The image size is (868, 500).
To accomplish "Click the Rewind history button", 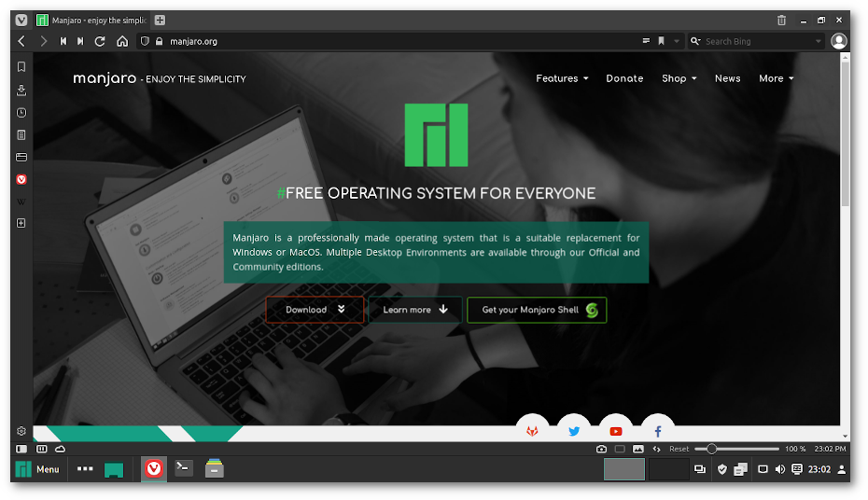I will (x=63, y=41).
